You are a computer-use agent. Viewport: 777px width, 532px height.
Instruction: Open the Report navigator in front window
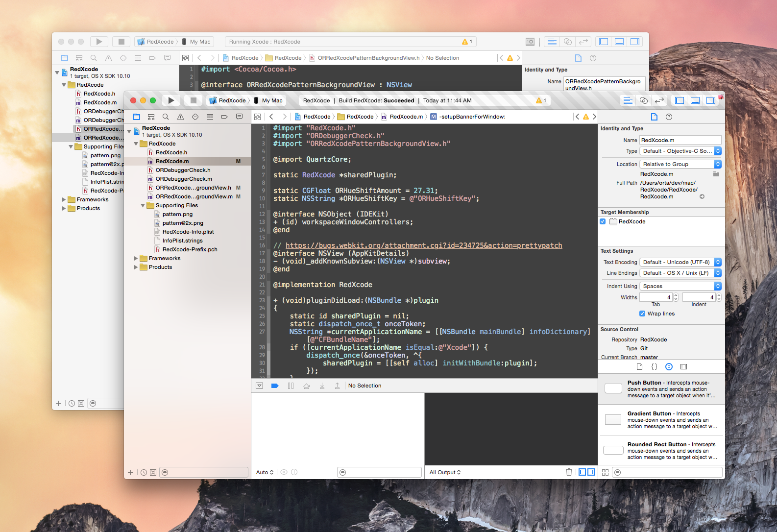click(239, 117)
